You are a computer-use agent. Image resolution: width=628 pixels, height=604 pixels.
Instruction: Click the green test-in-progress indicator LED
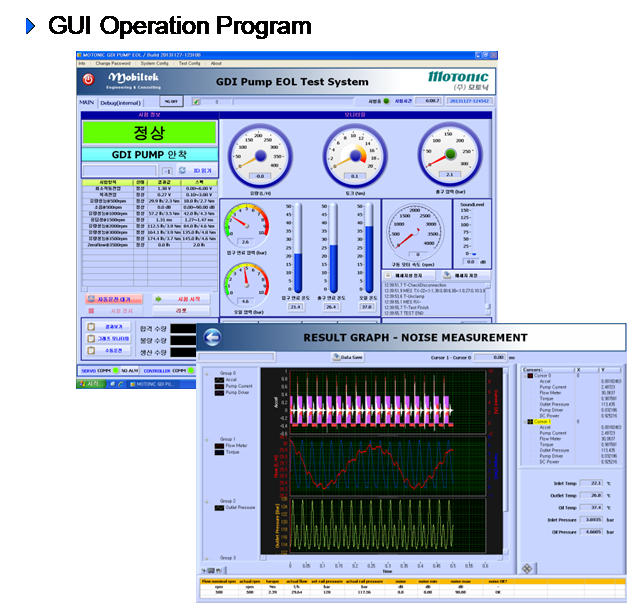click(x=386, y=101)
